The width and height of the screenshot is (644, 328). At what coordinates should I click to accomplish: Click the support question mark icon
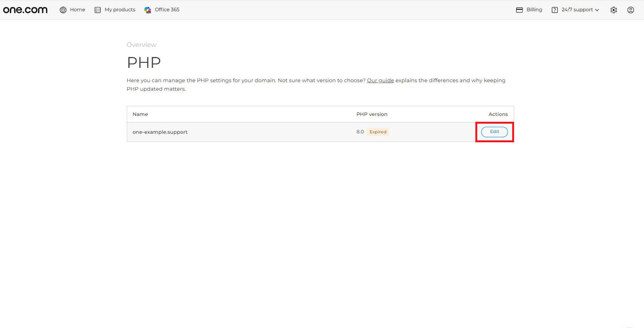click(x=555, y=10)
